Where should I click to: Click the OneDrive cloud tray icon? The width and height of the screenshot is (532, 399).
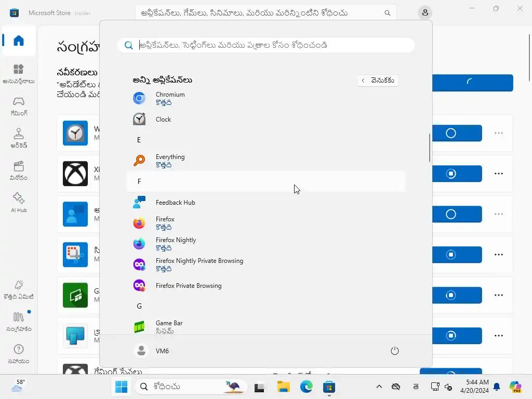click(396, 387)
